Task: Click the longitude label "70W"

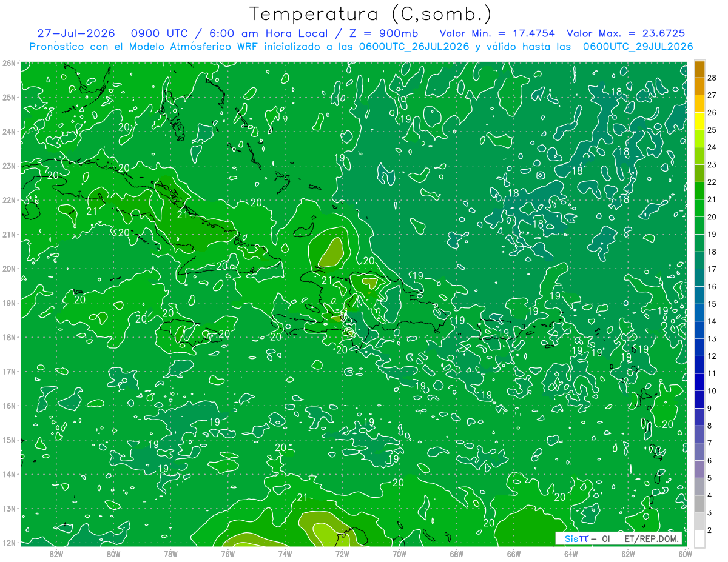Action: click(x=399, y=554)
